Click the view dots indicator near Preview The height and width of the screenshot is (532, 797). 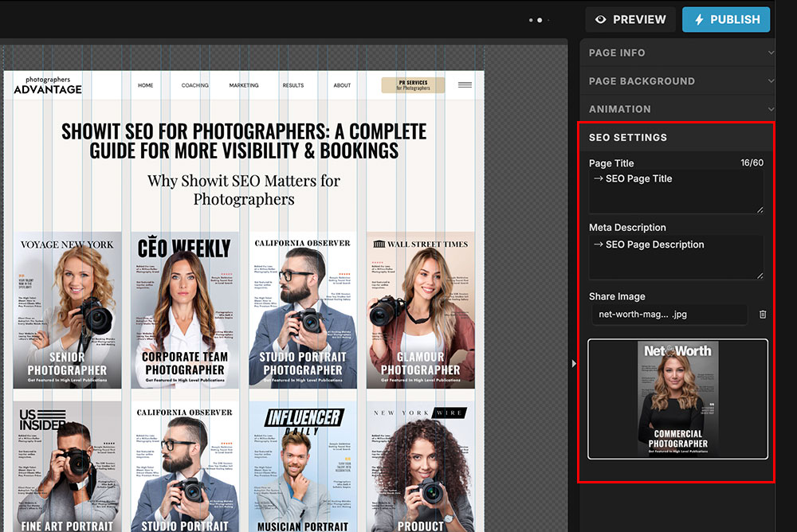[x=539, y=21]
